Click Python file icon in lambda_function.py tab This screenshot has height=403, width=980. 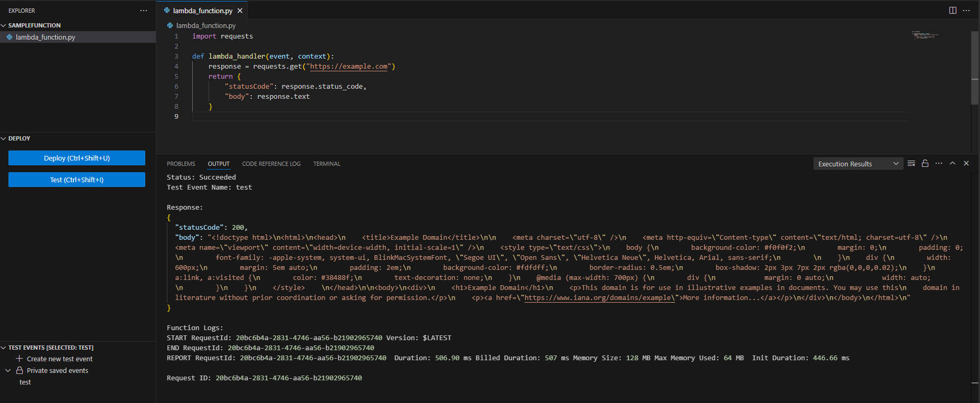(167, 11)
